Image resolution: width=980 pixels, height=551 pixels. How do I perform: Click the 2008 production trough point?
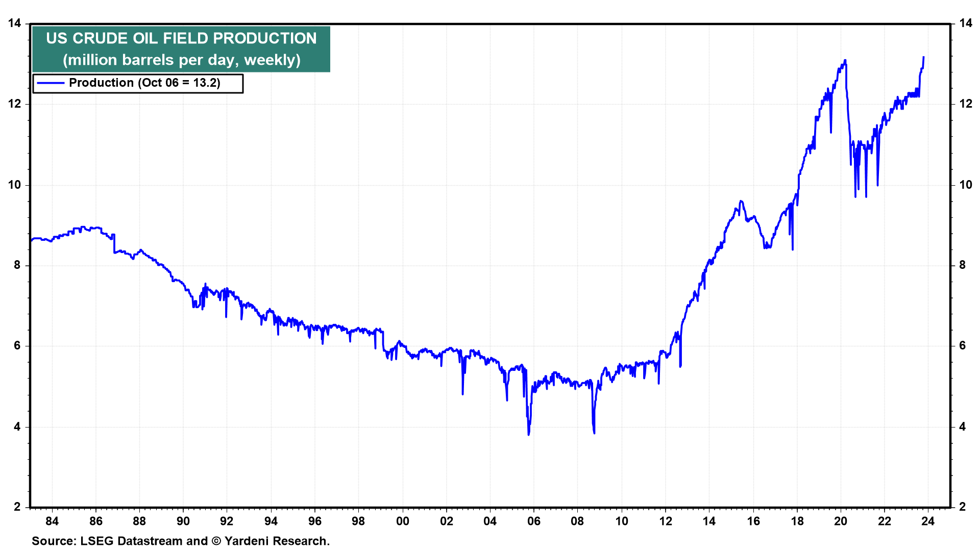594,433
